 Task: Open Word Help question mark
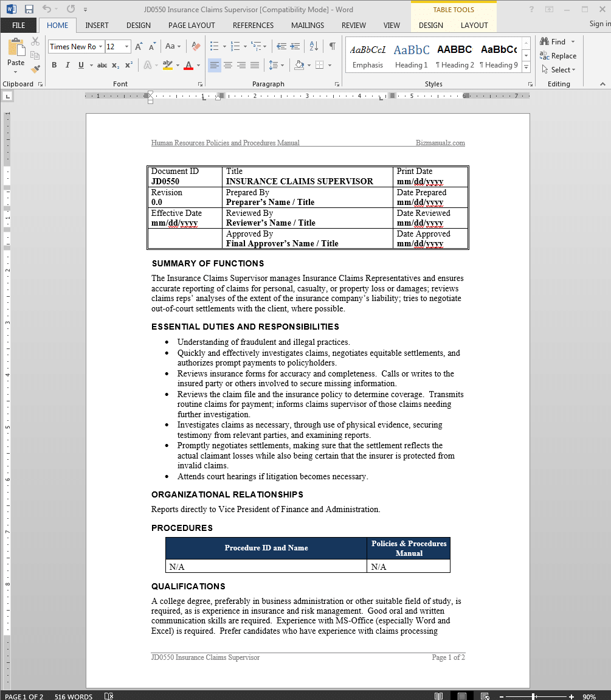531,9
